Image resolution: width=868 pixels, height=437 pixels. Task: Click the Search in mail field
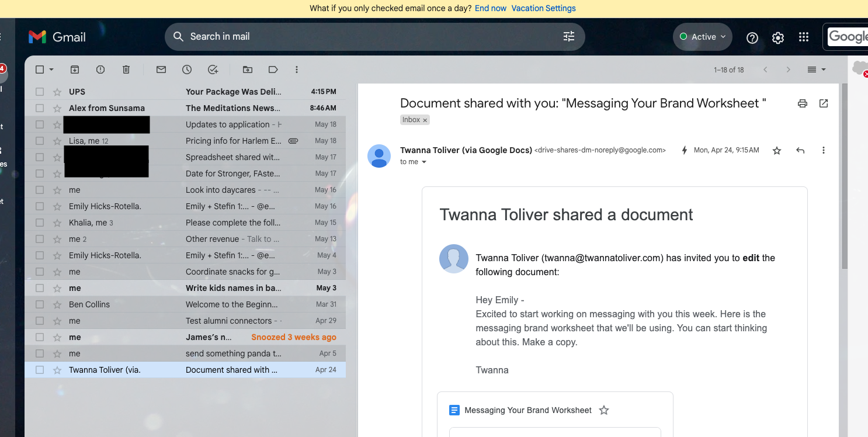point(374,36)
